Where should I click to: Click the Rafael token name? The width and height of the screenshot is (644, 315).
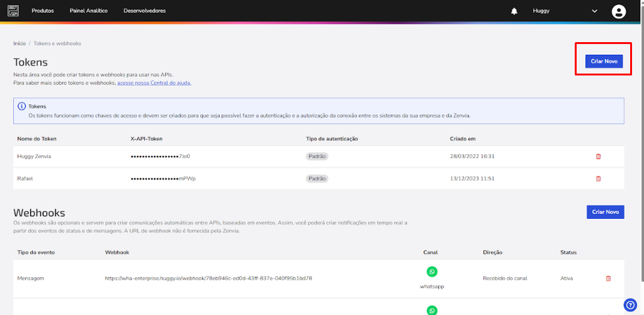point(25,179)
